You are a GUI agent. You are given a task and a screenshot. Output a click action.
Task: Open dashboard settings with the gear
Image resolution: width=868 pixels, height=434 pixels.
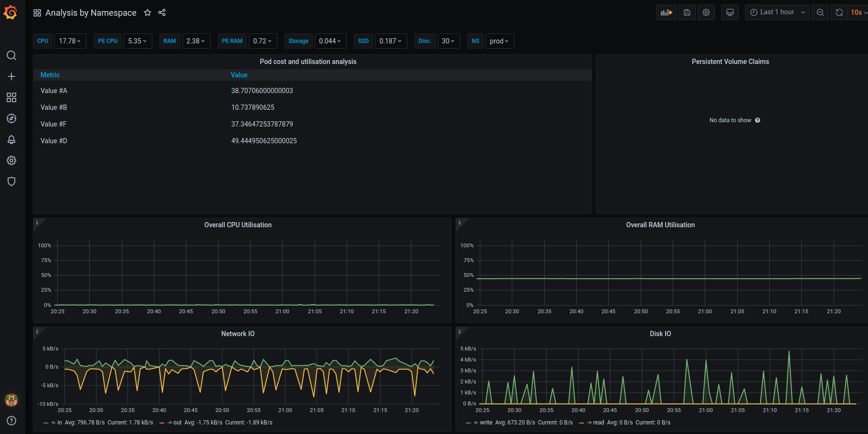coord(706,12)
